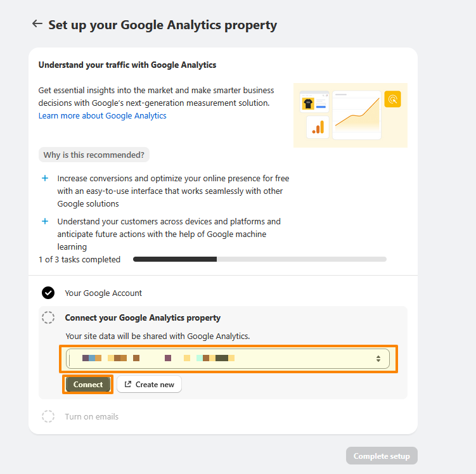Expand the Why is this recommended section
The height and width of the screenshot is (474, 476).
coord(94,155)
